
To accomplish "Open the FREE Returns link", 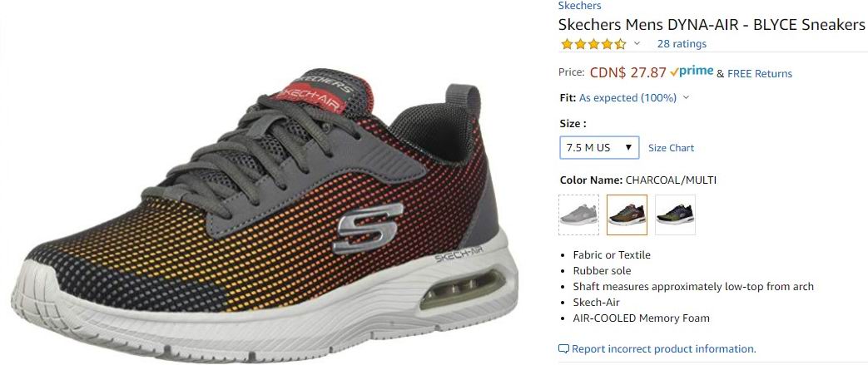I will tap(760, 73).
